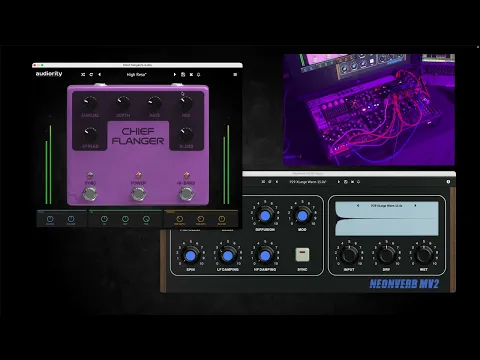Screen dimensions: 480x360
Task: Toggle the POWER footswitch on the pedal
Action: click(x=138, y=194)
